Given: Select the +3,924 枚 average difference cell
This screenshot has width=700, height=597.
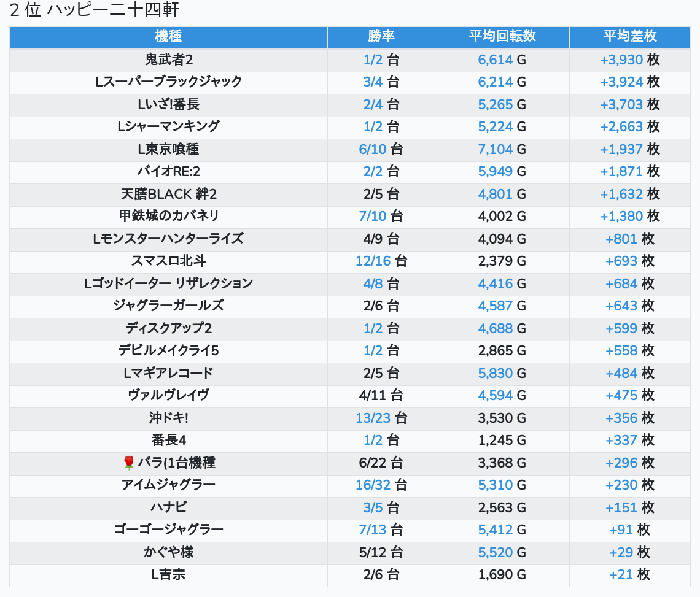Looking at the screenshot, I should tap(629, 82).
